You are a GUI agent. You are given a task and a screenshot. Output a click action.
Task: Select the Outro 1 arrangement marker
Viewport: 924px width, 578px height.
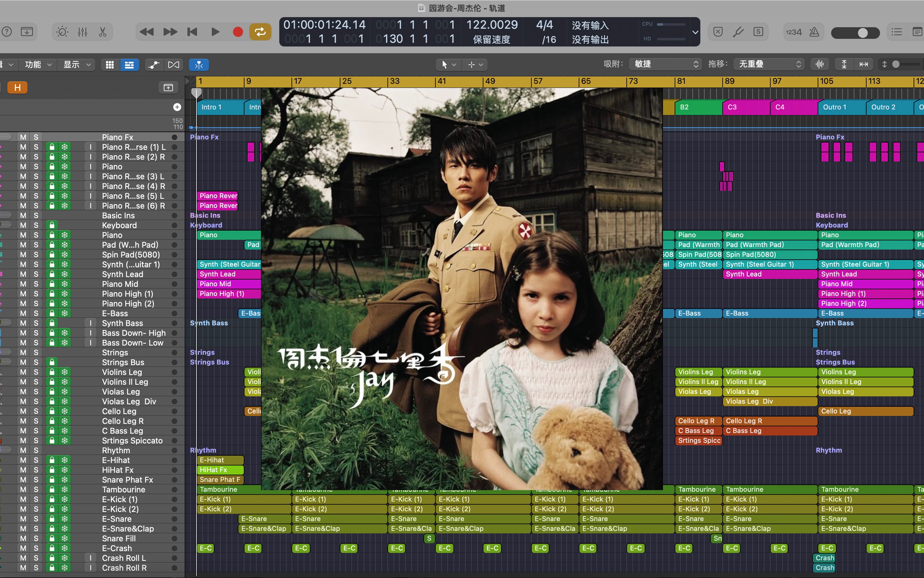(842, 107)
